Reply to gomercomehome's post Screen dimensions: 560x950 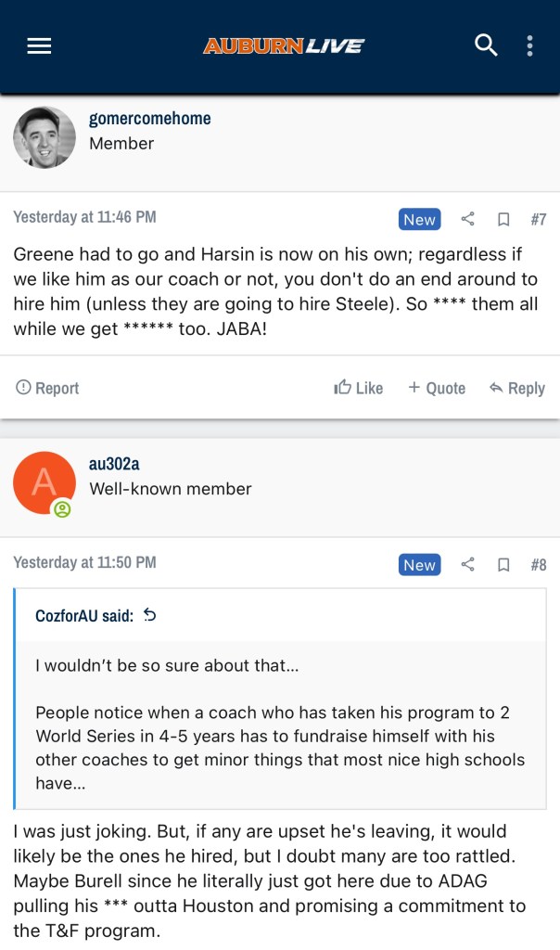coord(517,388)
